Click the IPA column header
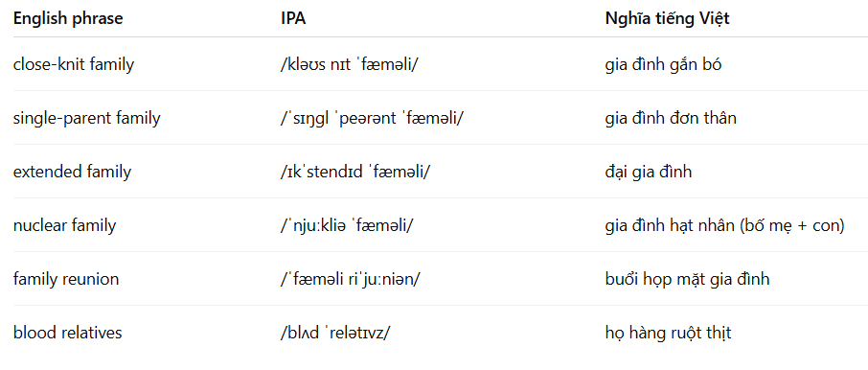 coord(293,19)
